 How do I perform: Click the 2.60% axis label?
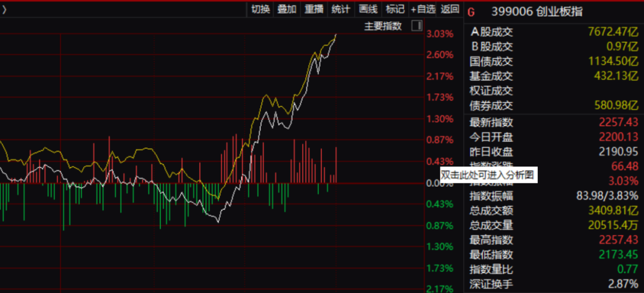(440, 55)
